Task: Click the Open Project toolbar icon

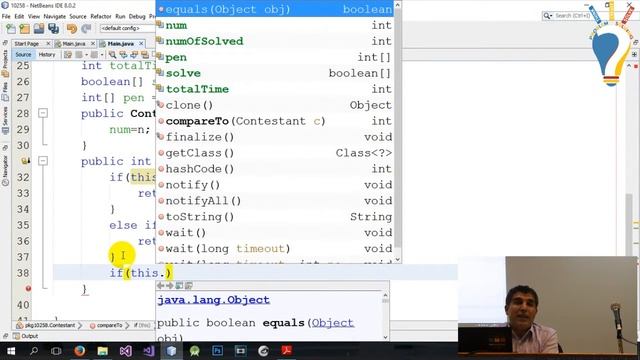Action: point(39,29)
